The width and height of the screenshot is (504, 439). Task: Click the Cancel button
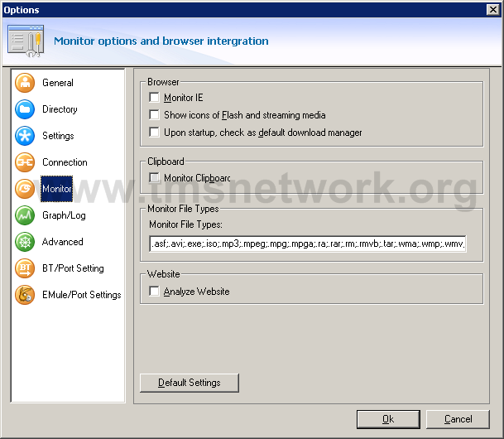pyautogui.click(x=458, y=419)
